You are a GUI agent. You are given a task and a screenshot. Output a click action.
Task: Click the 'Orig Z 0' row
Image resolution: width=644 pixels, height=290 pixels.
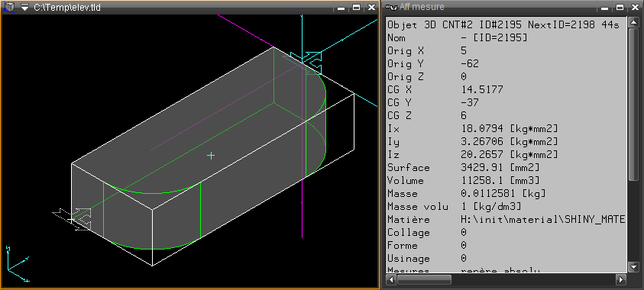click(x=427, y=77)
